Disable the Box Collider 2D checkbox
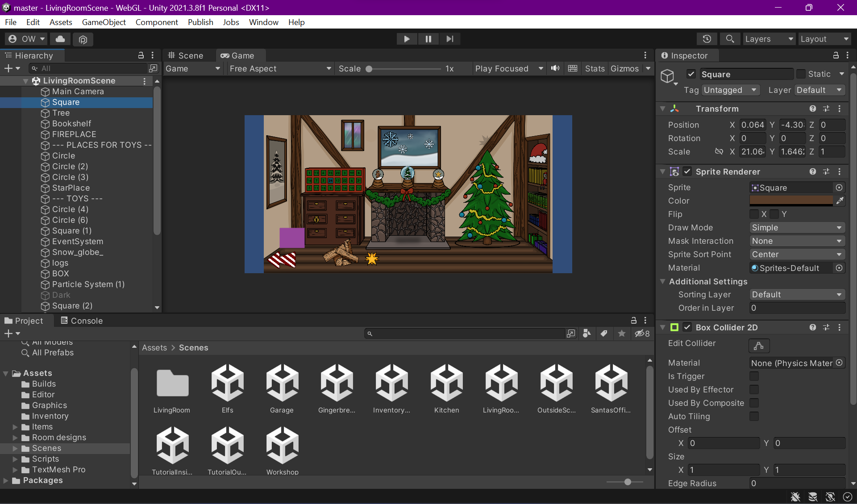This screenshot has height=504, width=857. [687, 327]
